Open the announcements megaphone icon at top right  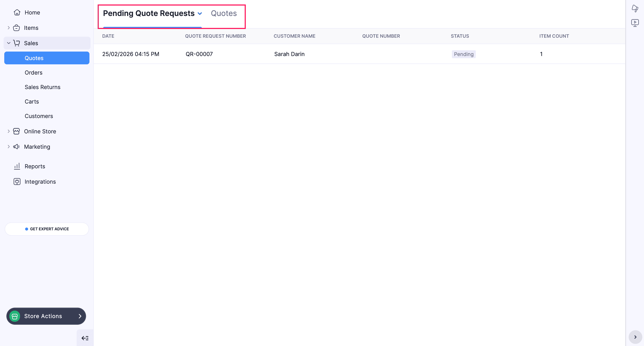635,8
